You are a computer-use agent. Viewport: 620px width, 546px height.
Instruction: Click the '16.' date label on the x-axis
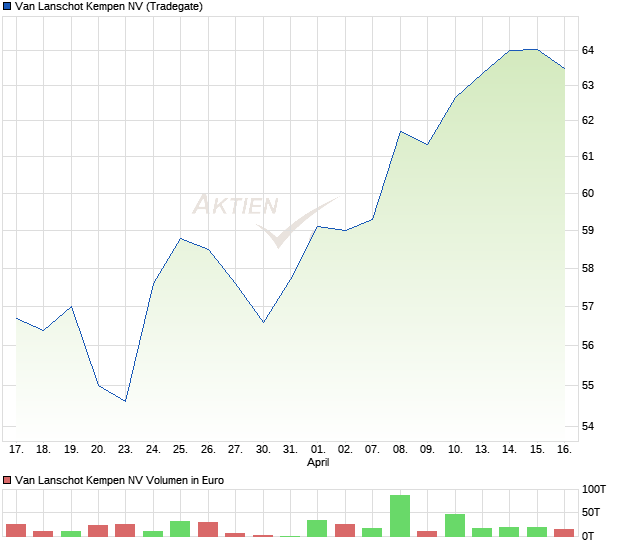click(x=565, y=450)
